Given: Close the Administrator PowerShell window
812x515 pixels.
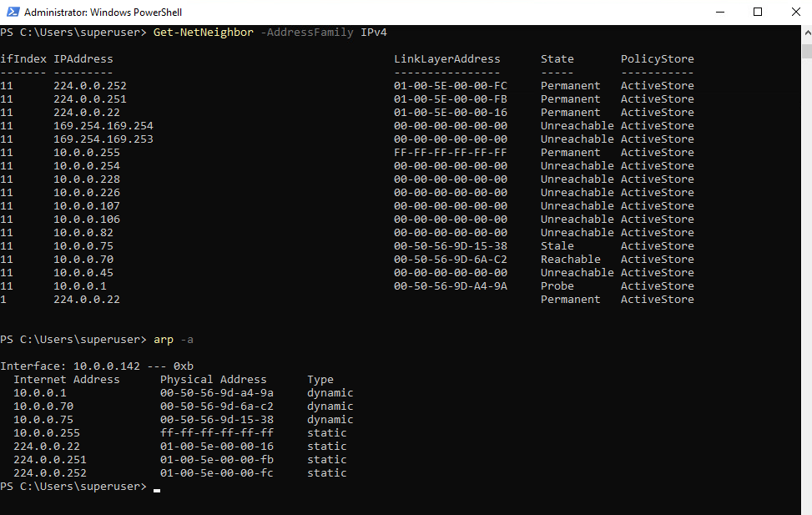Looking at the screenshot, I should click(796, 12).
